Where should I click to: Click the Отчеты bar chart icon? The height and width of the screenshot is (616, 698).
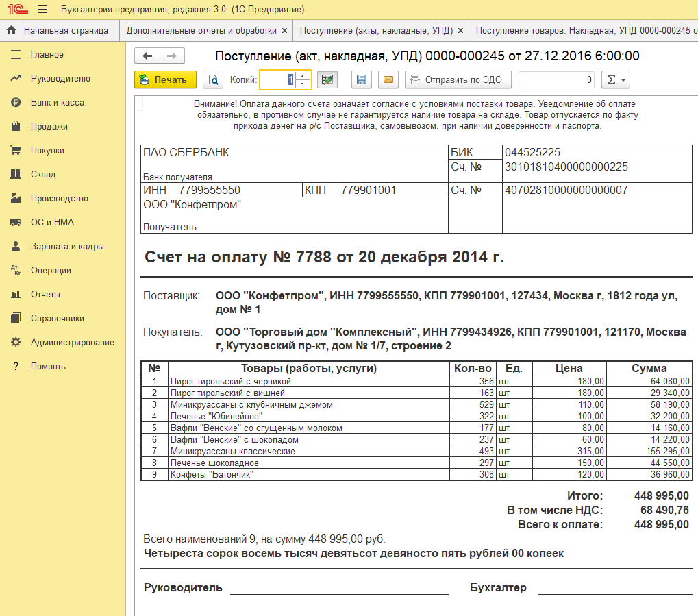[x=16, y=295]
